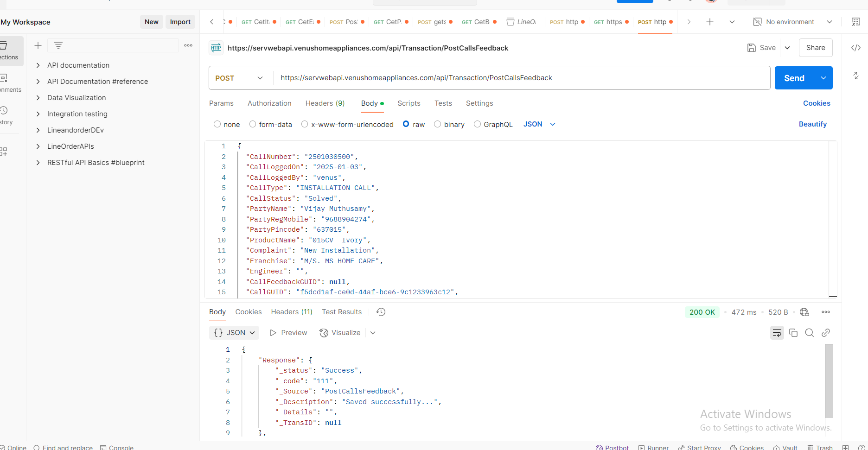Click the filter icon in collections sidebar
868x450 pixels.
58,45
